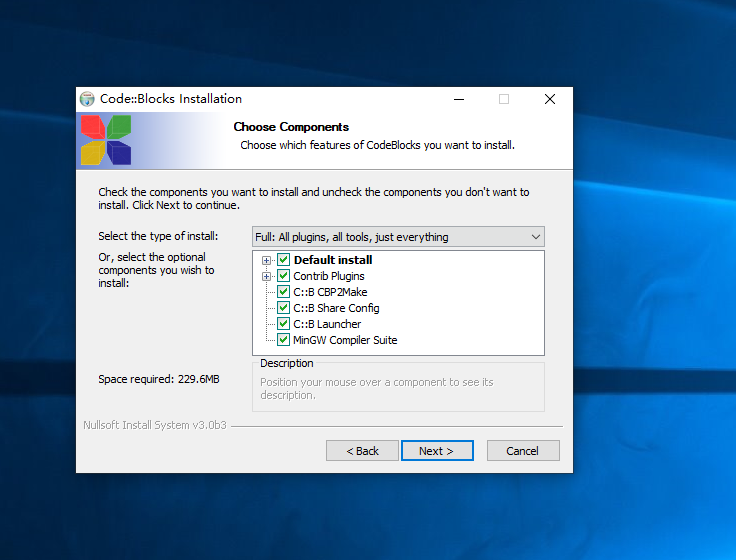Click the Choose Components heading
This screenshot has height=560, width=736.
click(291, 127)
